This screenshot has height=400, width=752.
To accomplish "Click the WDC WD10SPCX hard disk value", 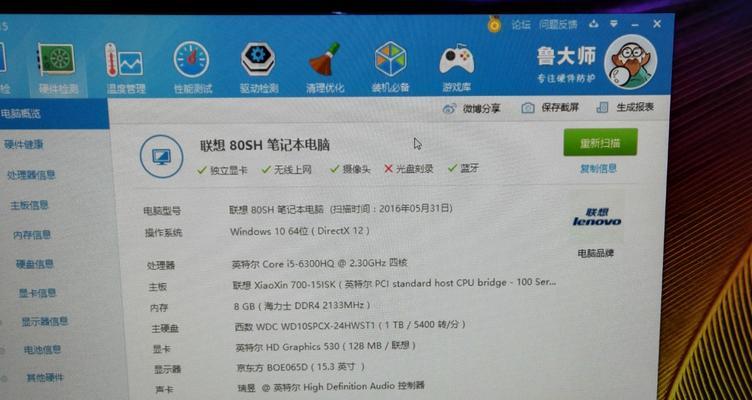I will pyautogui.click(x=350, y=325).
